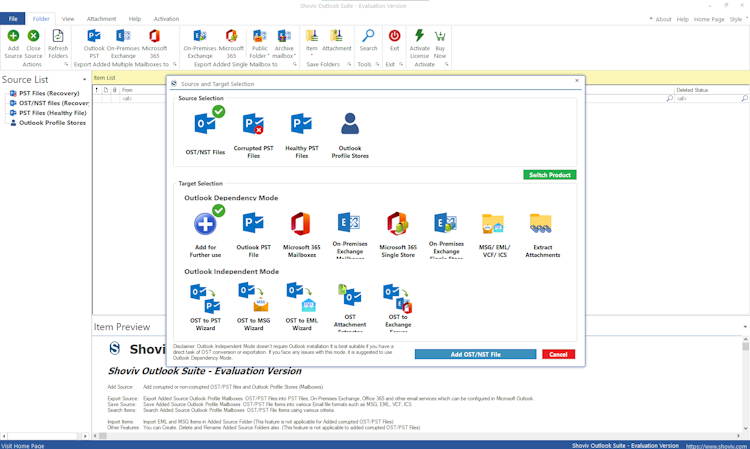Switch to the Attachment ribbon tab
This screenshot has width=750, height=449.
click(x=101, y=19)
